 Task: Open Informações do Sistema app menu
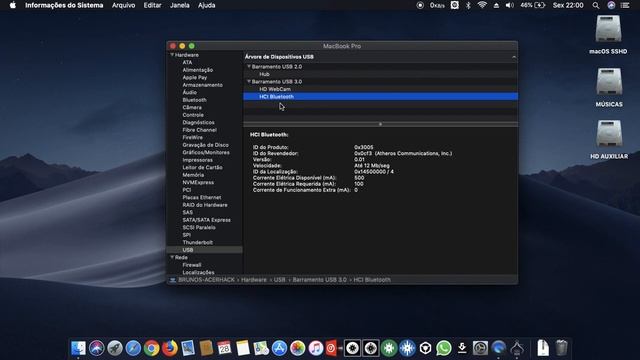(x=64, y=5)
